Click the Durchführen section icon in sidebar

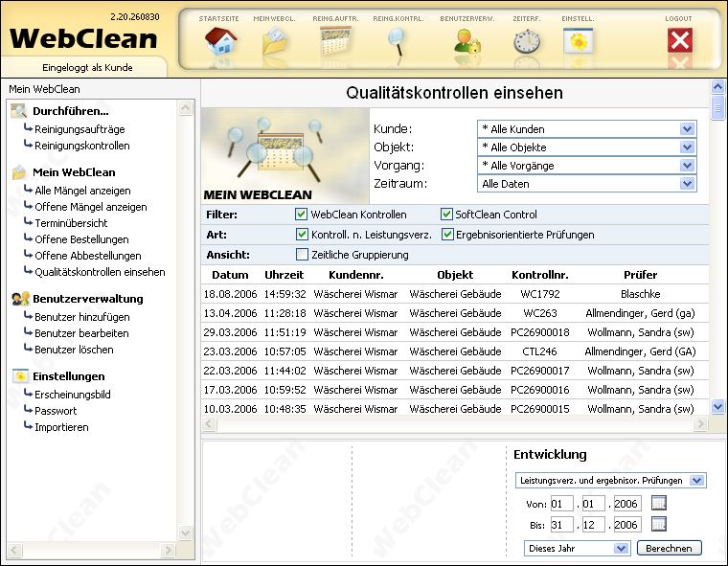[19, 111]
